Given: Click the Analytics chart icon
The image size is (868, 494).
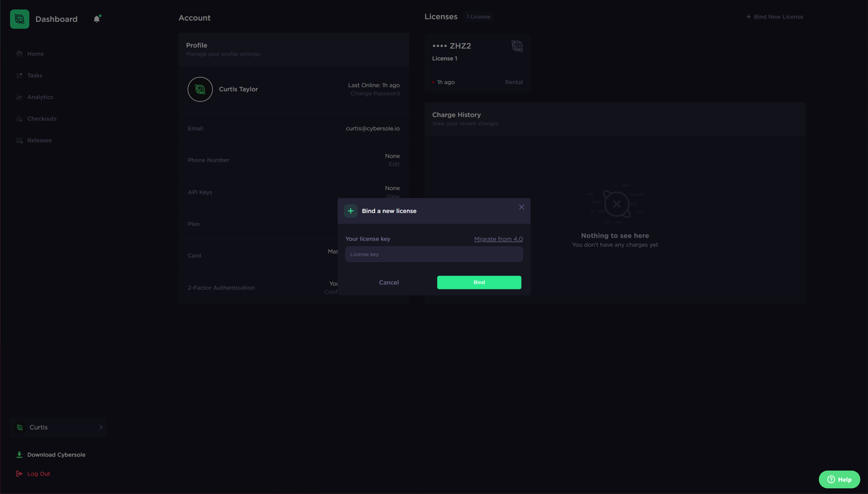Looking at the screenshot, I should 19,97.
